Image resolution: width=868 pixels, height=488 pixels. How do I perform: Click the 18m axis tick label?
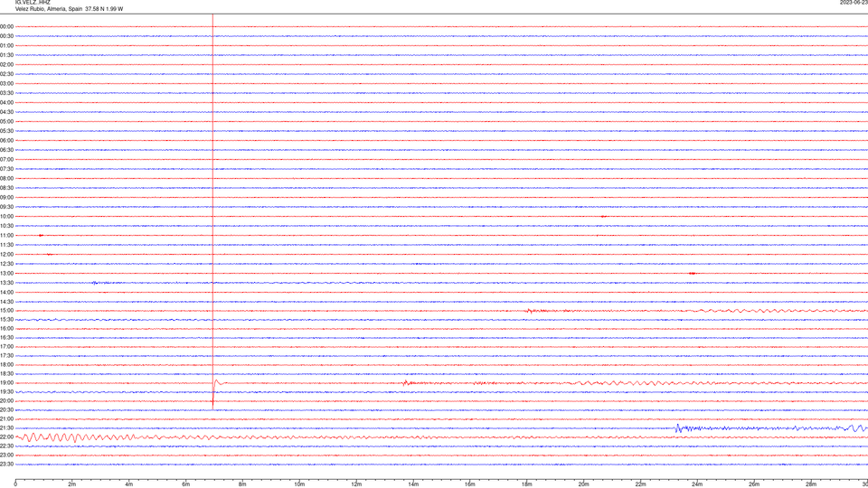coord(526,484)
